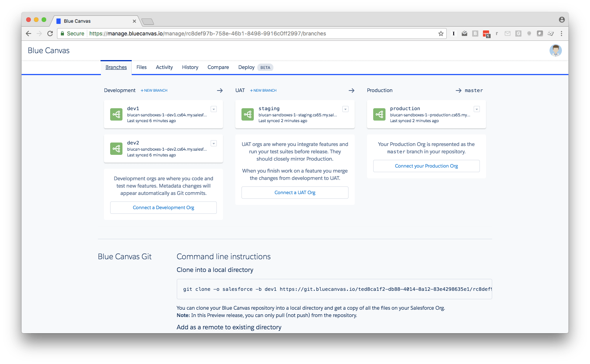
Task: Switch to the Files tab
Action: coord(141,67)
